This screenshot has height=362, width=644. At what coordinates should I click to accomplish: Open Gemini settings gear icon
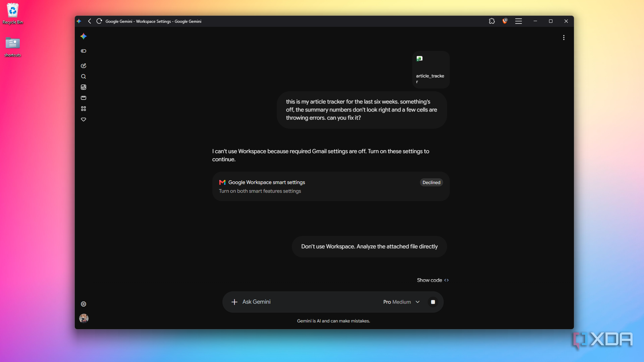(84, 304)
